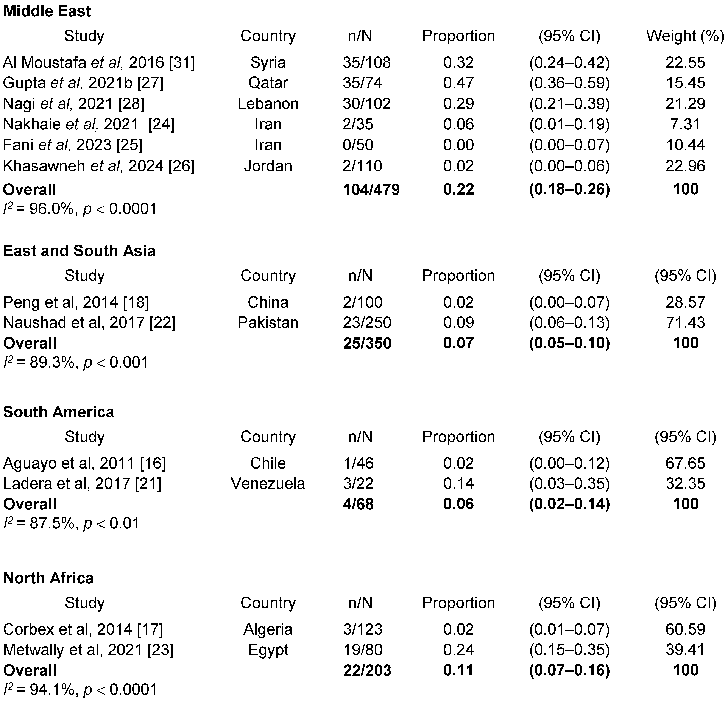Click the Venezuela country cell
The height and width of the screenshot is (701, 728).
[x=268, y=484]
